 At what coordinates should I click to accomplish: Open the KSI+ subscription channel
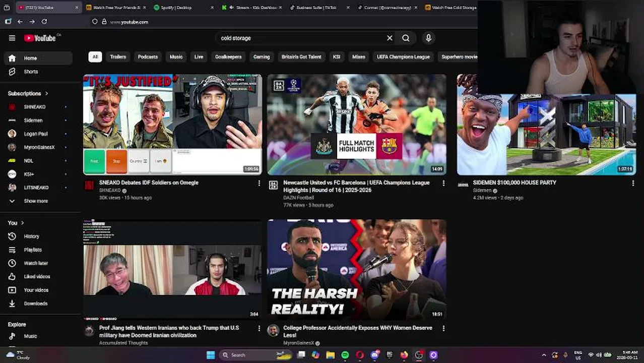38,174
